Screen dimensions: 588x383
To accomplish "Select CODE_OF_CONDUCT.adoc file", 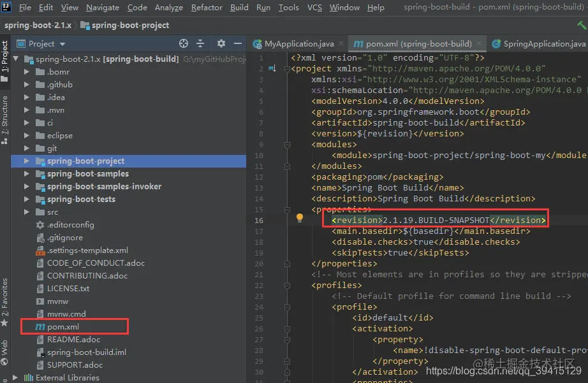I will click(x=96, y=263).
